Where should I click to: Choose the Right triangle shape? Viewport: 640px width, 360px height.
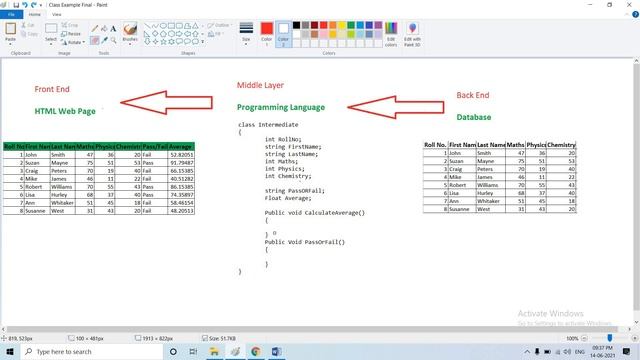(147, 34)
